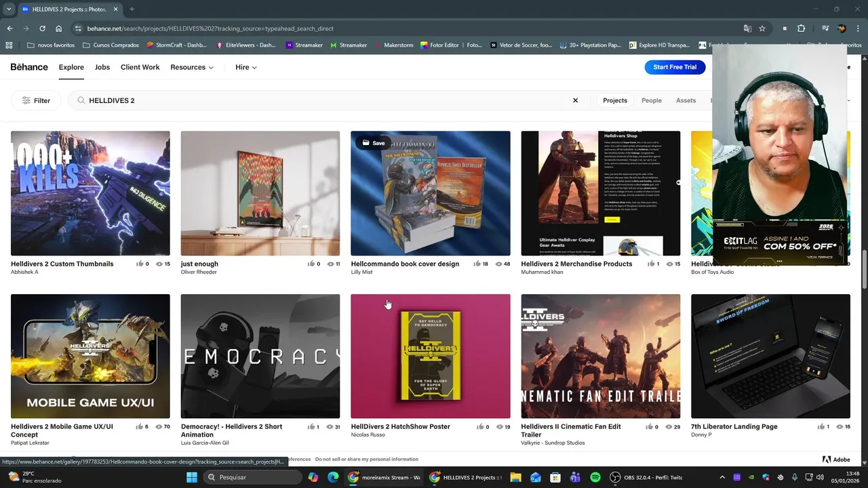Open the Jobs page
The width and height of the screenshot is (868, 488).
(x=102, y=67)
